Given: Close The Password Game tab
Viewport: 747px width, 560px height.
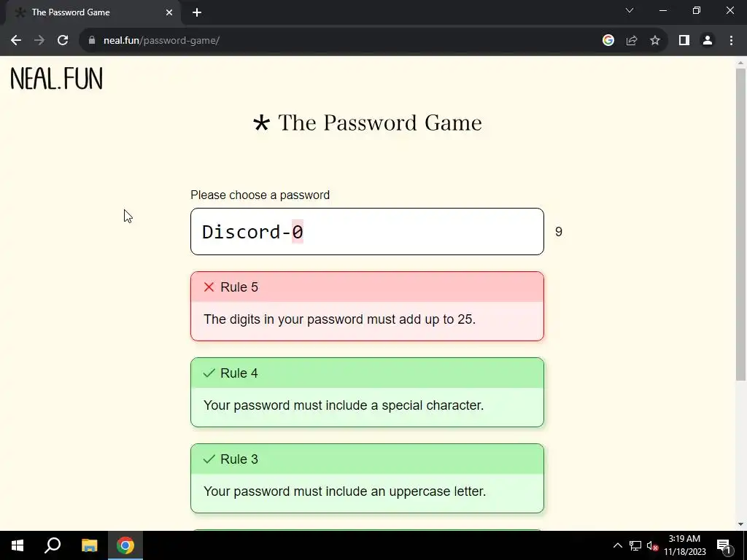Looking at the screenshot, I should click(169, 12).
